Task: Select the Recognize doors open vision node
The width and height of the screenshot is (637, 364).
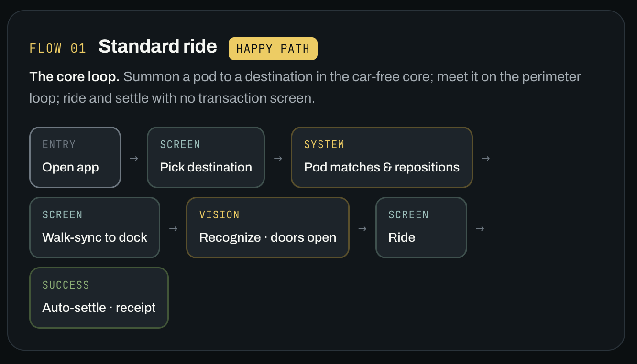Action: 268,227
